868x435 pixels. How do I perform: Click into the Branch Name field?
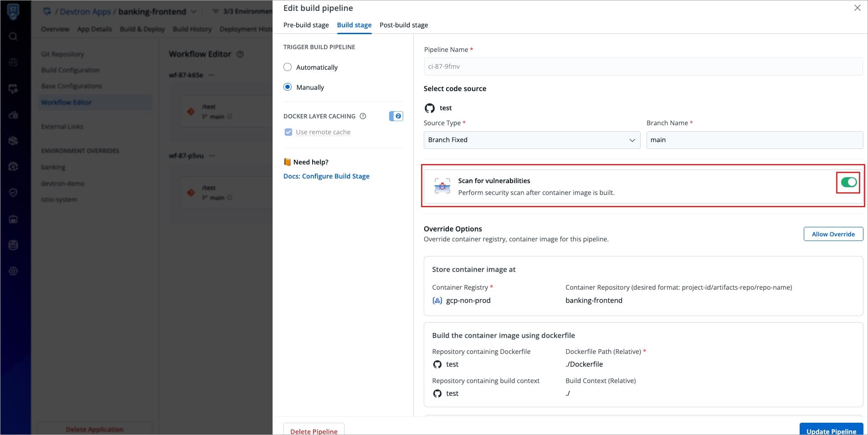(x=754, y=140)
